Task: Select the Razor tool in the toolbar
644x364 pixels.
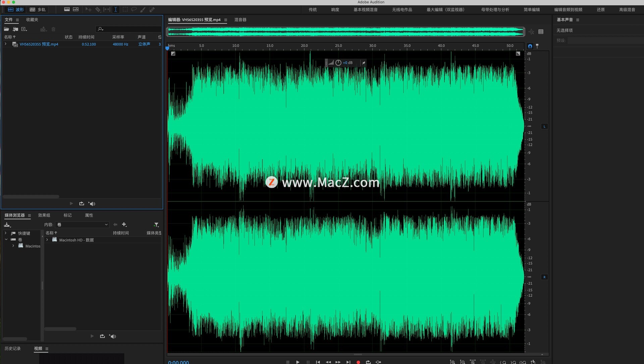Action: [98, 9]
